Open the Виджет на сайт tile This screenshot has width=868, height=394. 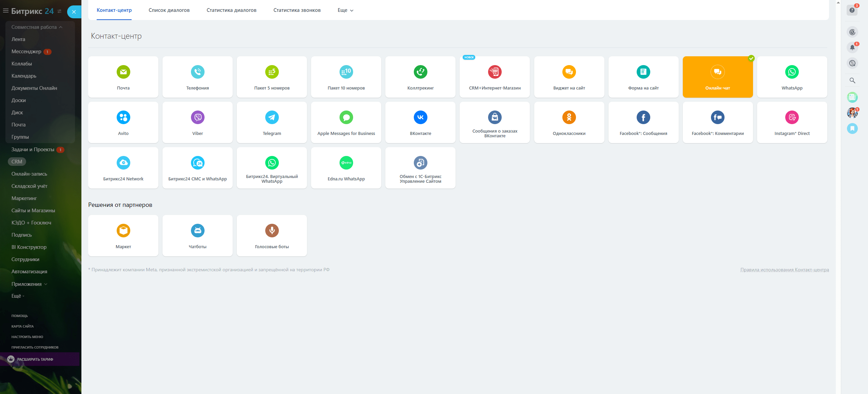pos(569,77)
